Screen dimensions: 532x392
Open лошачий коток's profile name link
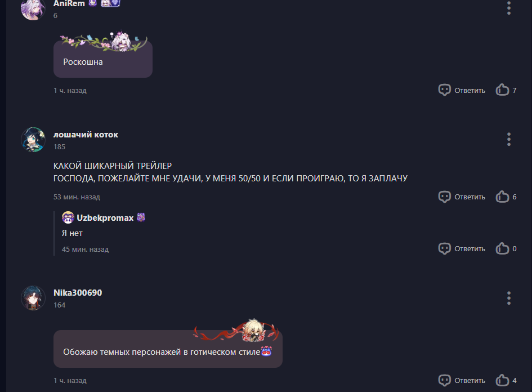[x=86, y=135]
